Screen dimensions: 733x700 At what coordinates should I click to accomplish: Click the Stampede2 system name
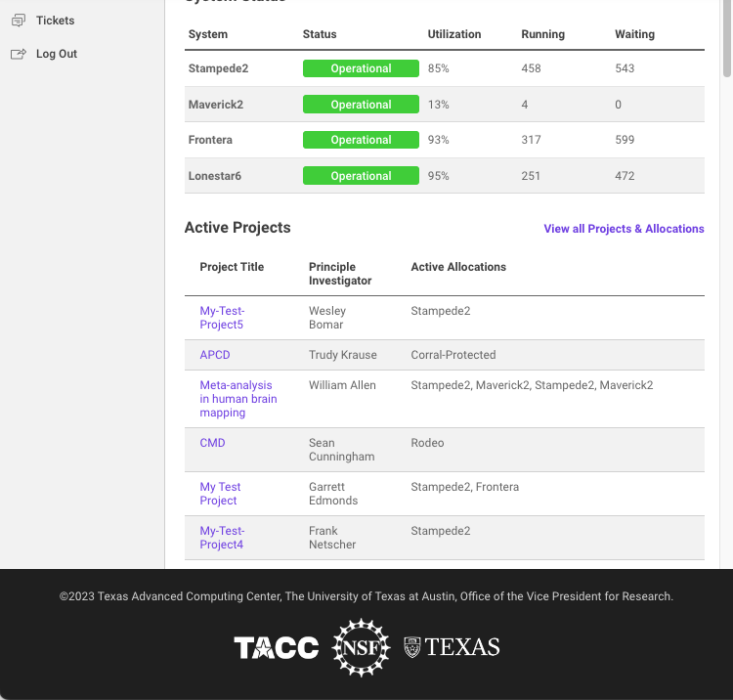pos(218,68)
